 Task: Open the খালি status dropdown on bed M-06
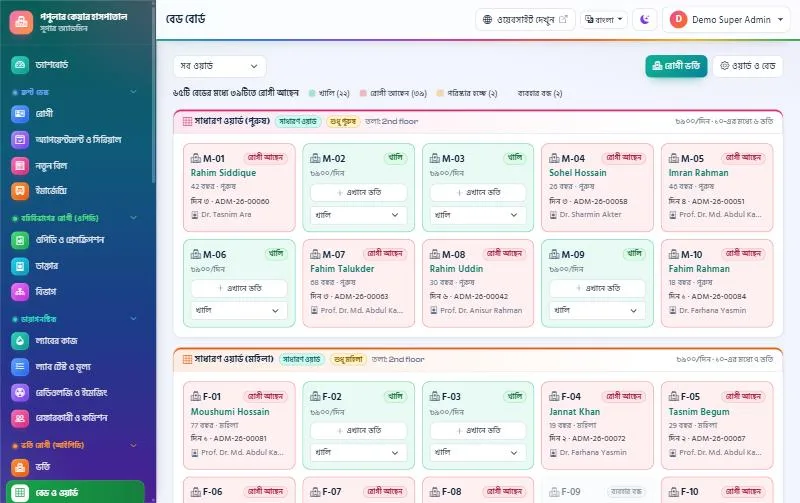tap(239, 310)
